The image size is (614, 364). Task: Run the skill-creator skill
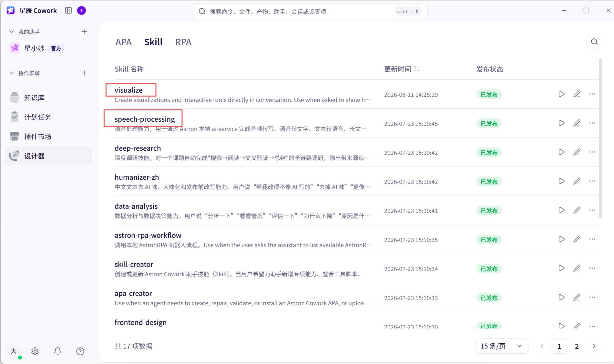(561, 268)
